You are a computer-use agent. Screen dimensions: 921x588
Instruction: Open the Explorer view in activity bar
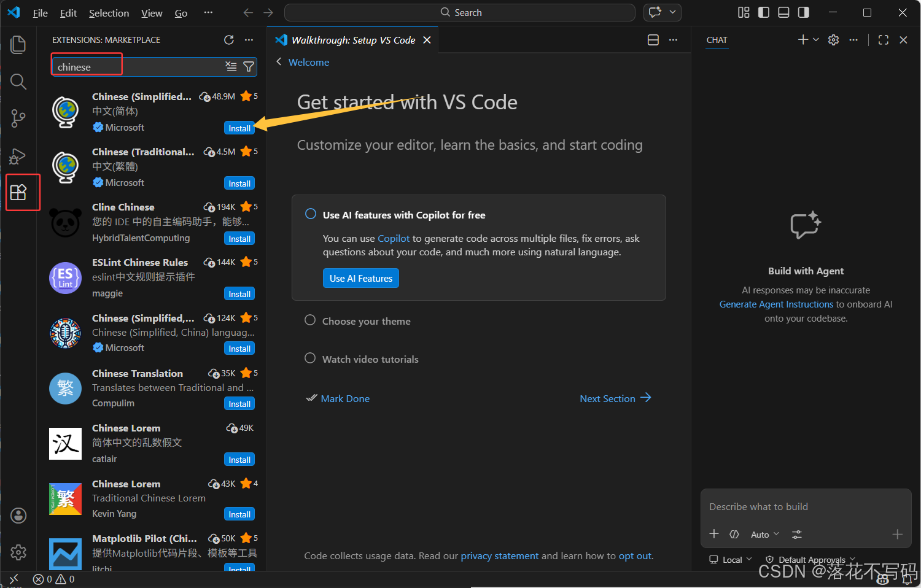pyautogui.click(x=18, y=44)
